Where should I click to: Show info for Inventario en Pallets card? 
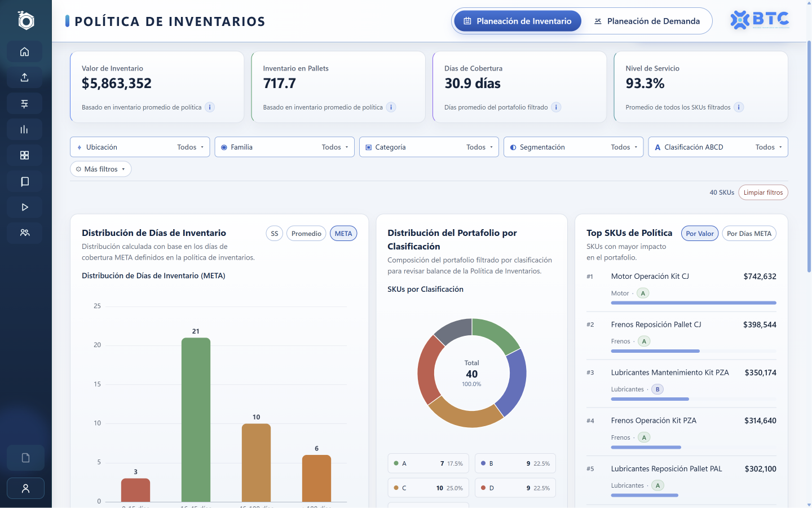[391, 107]
